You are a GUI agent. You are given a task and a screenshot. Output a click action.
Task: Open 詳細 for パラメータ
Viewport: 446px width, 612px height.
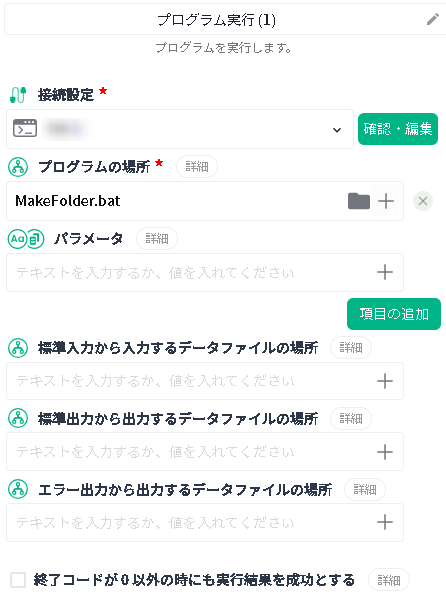(x=157, y=238)
